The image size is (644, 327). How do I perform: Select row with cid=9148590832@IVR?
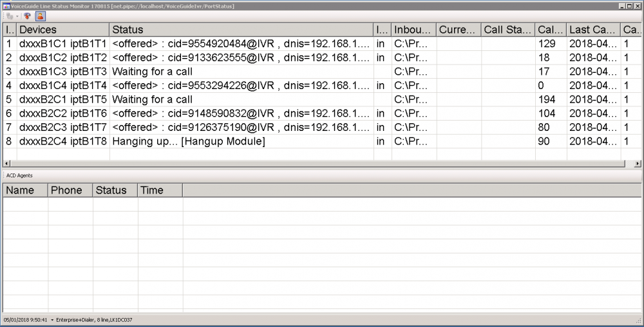(x=241, y=114)
